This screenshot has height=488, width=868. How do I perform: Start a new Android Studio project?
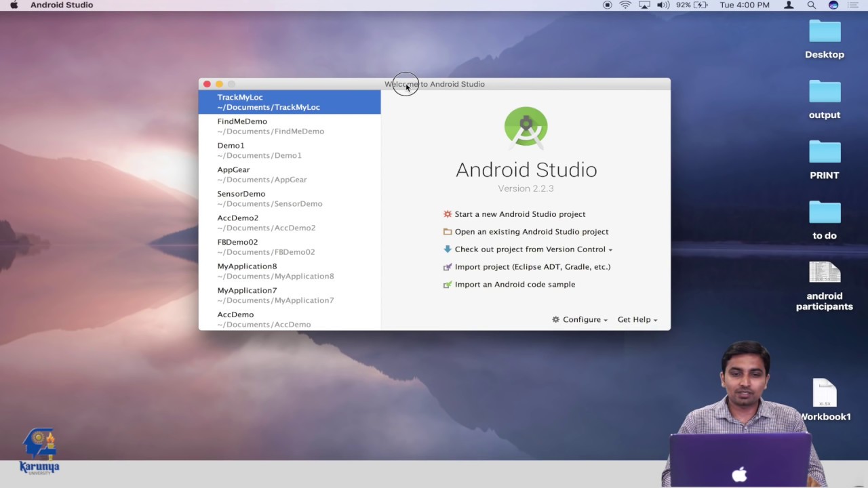(519, 214)
